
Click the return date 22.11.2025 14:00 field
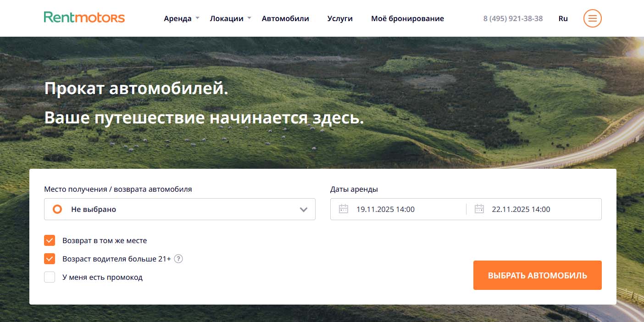[521, 209]
